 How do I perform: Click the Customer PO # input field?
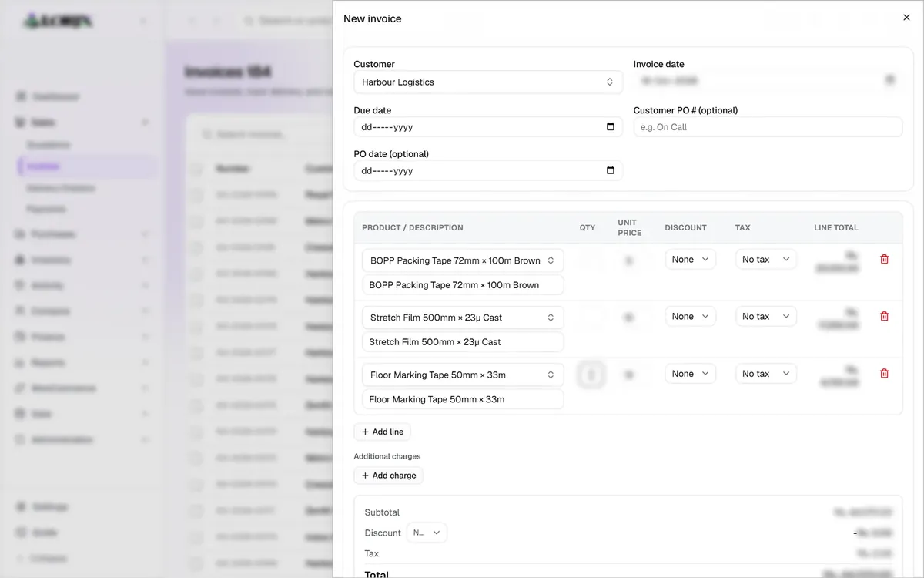(768, 127)
